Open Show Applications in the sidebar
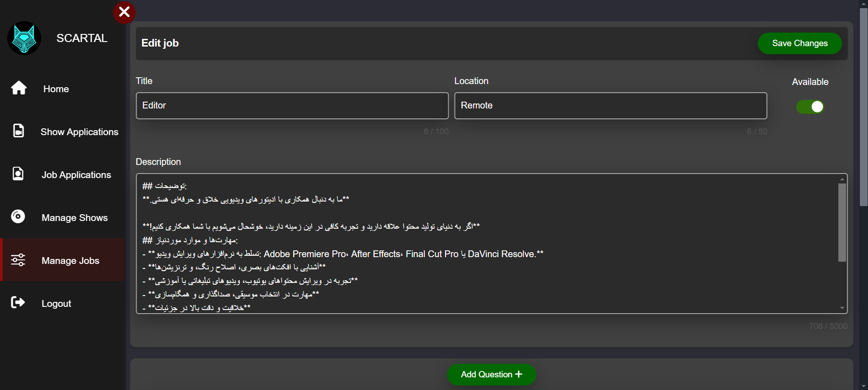The height and width of the screenshot is (390, 868). (x=62, y=132)
